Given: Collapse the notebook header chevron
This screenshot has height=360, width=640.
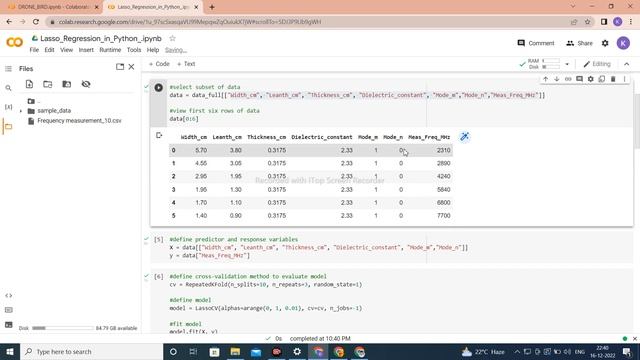Looking at the screenshot, I should point(627,64).
